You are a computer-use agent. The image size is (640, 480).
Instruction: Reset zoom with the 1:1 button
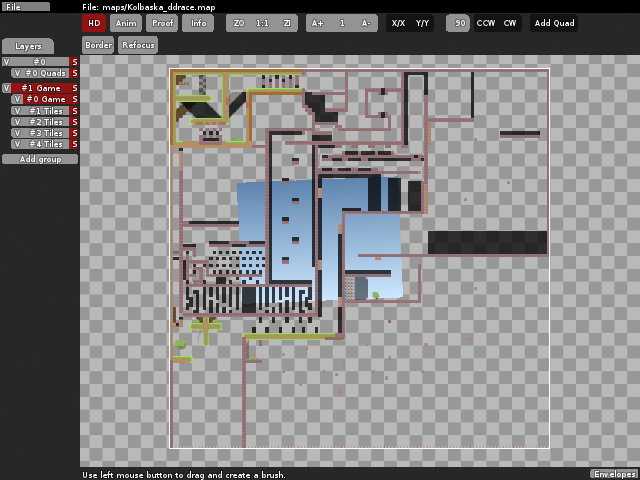(x=262, y=23)
